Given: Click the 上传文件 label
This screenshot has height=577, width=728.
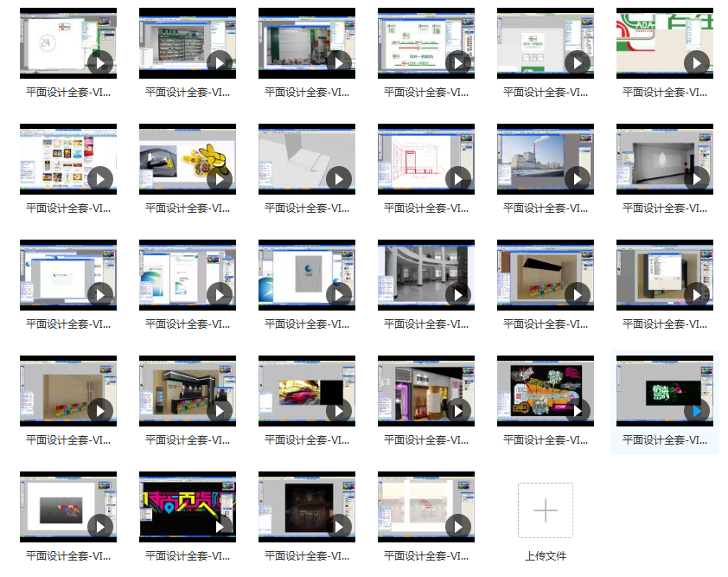Looking at the screenshot, I should [545, 555].
